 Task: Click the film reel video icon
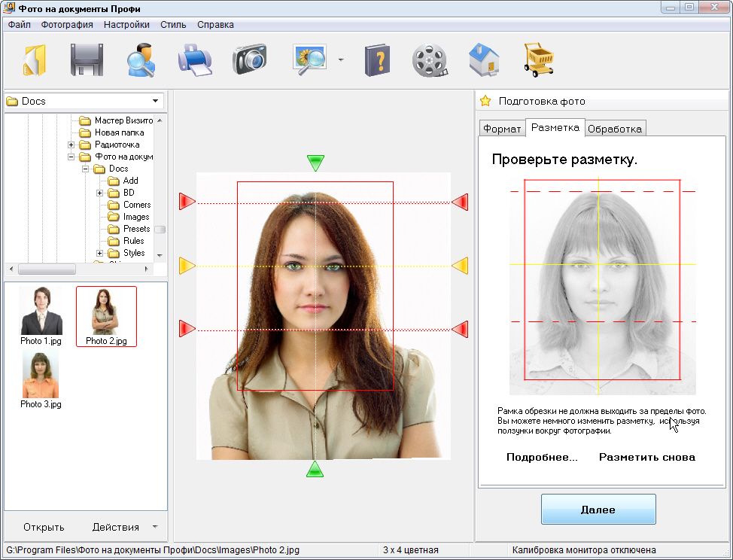click(430, 60)
